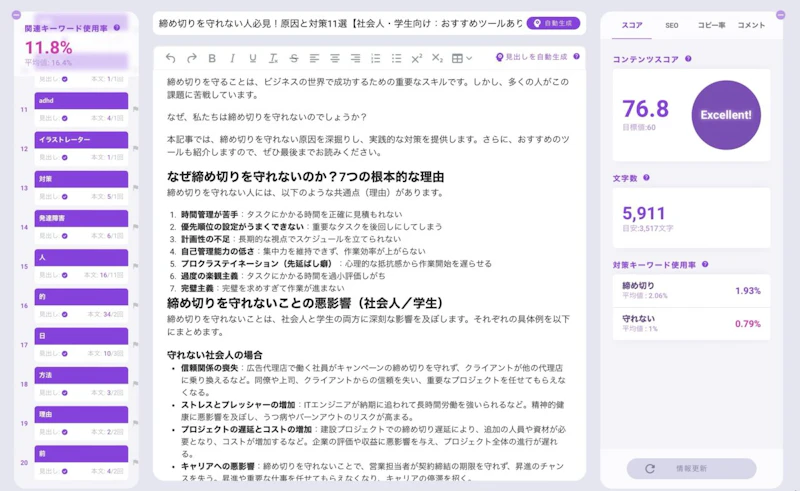Toggle 見出し checkmark for 日 keyword
This screenshot has width=800, height=491.
[65, 354]
